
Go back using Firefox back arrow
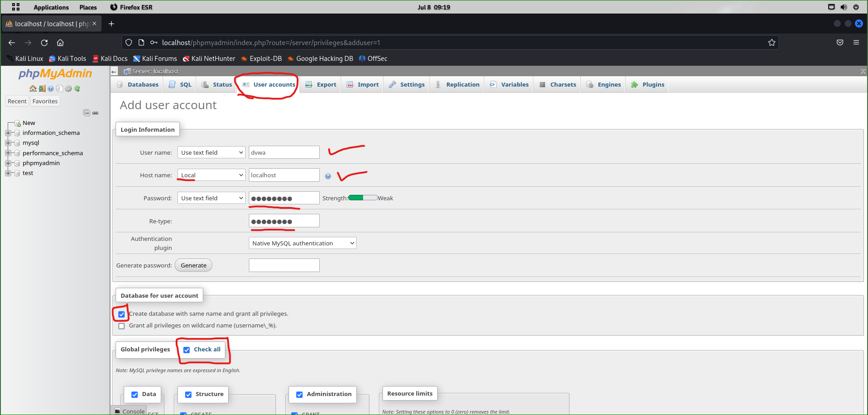12,42
